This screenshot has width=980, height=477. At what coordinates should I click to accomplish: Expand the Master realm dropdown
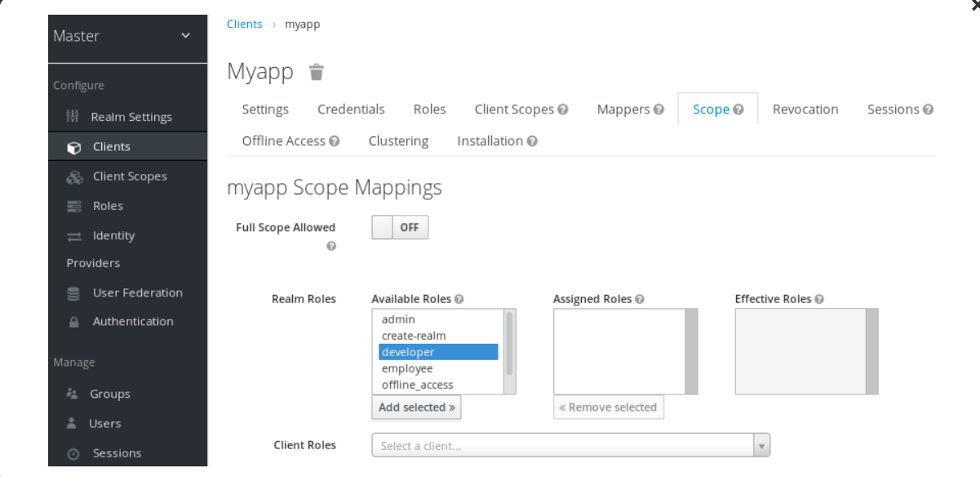tap(127, 37)
